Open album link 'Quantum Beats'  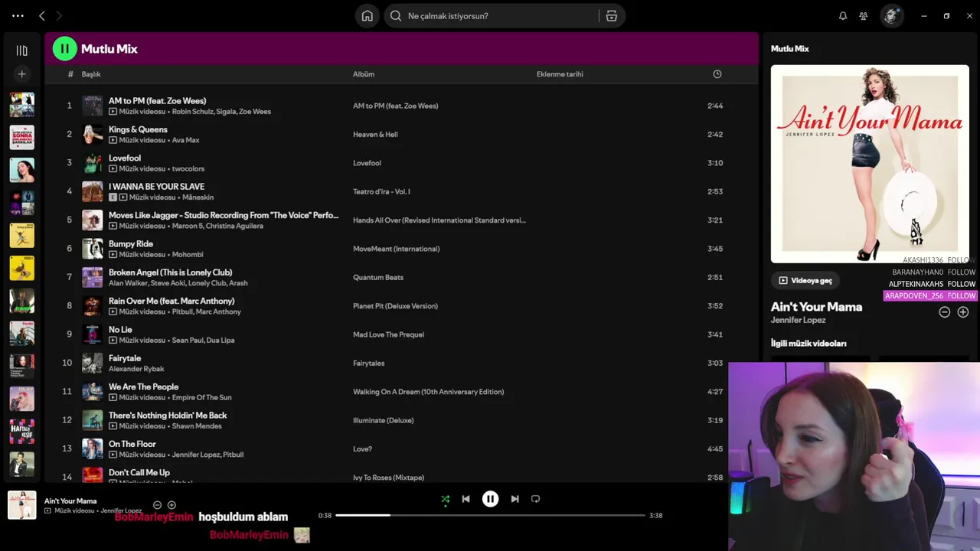click(377, 278)
